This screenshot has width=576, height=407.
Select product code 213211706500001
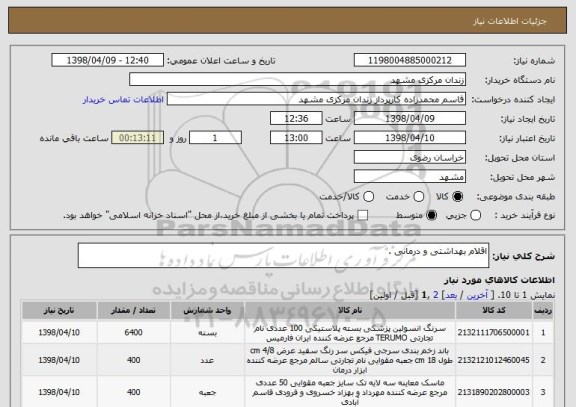pos(493,332)
